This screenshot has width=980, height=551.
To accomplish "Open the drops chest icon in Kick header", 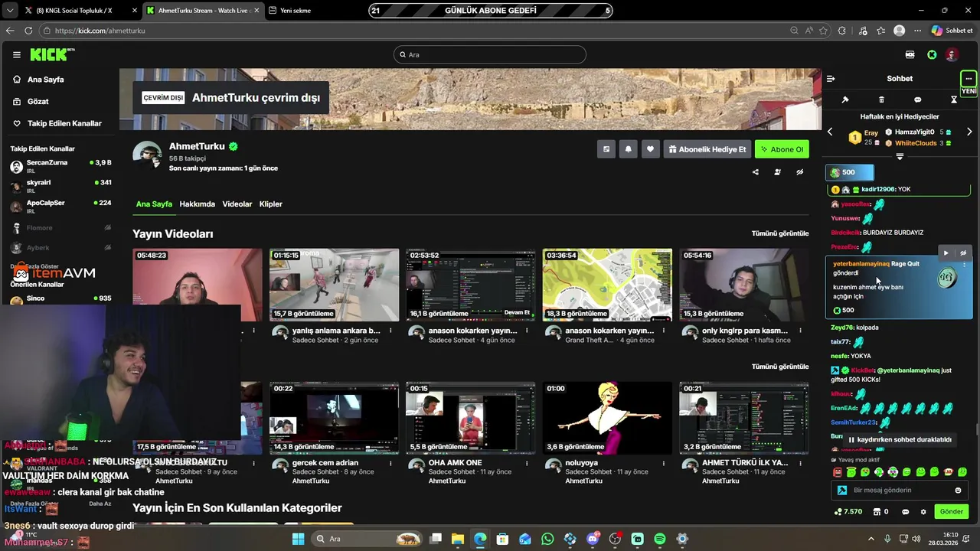I will [910, 54].
